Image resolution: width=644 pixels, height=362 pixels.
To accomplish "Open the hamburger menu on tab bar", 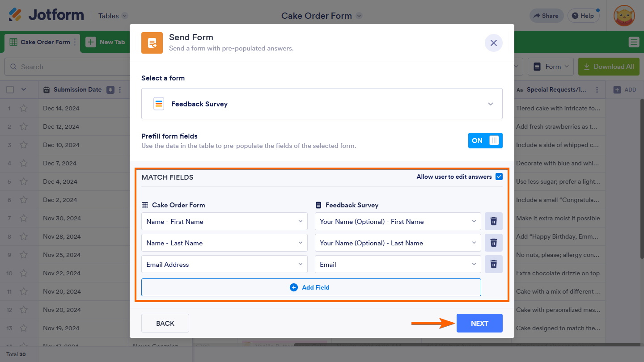I will [x=634, y=42].
